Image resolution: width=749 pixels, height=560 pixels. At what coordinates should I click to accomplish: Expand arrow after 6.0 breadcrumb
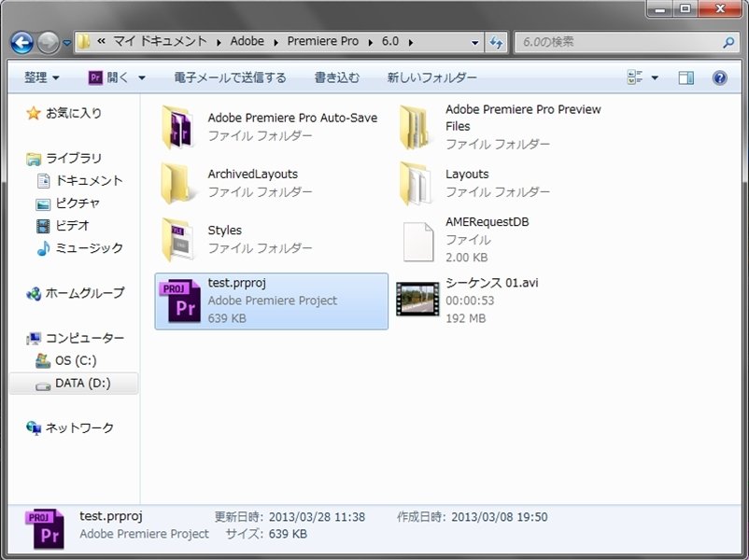pyautogui.click(x=411, y=43)
